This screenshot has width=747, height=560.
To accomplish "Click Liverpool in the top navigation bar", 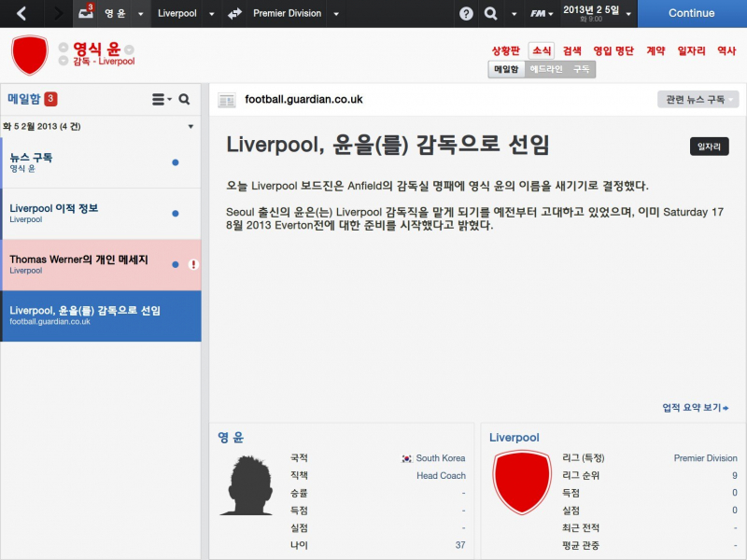I will tap(177, 13).
